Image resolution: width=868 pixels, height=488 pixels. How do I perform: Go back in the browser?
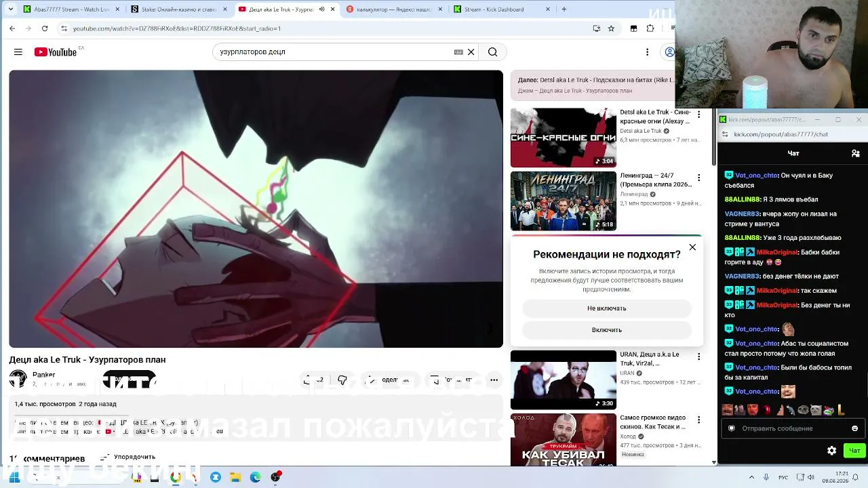[12, 28]
